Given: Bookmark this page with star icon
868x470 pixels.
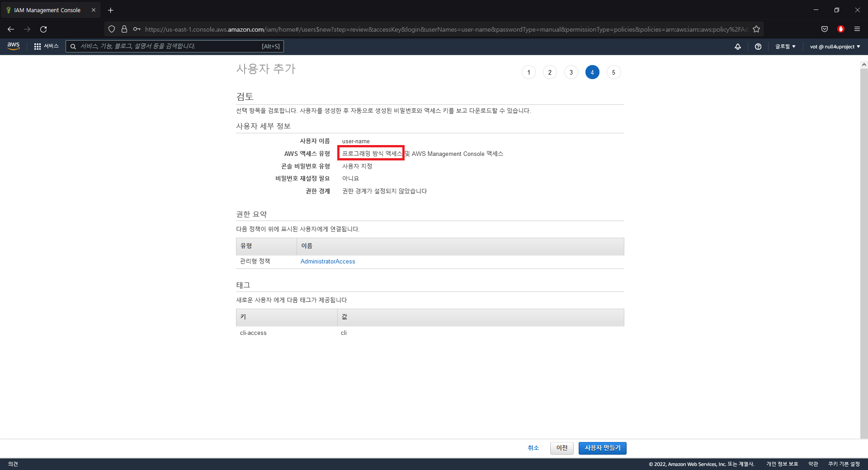Looking at the screenshot, I should click(756, 29).
